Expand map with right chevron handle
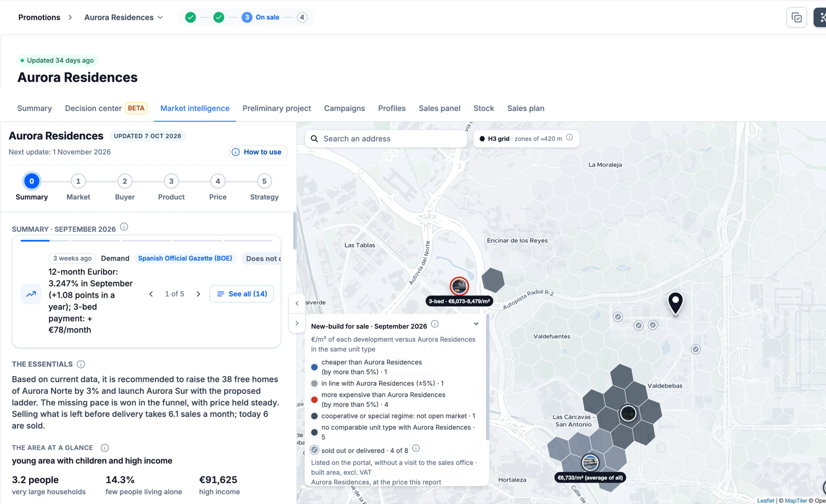The height and width of the screenshot is (504, 826). (x=297, y=323)
